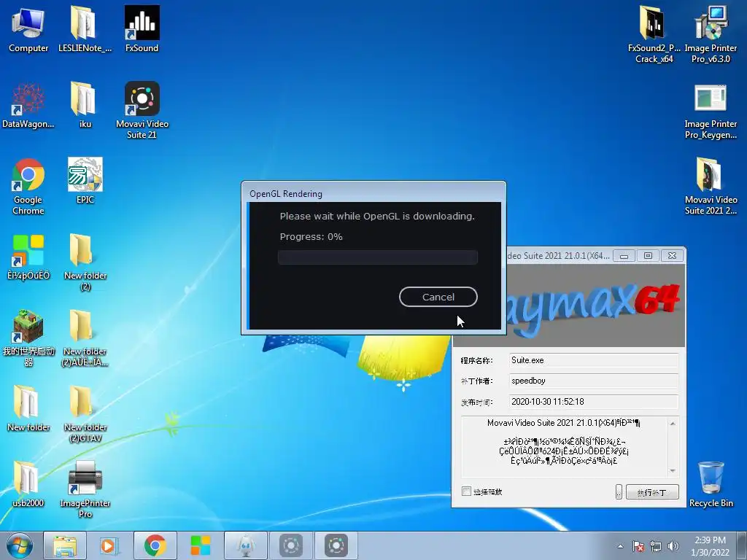This screenshot has height=560, width=747.
Task: Launch Movavi Video Suite 21 shortcut
Action: point(142,111)
